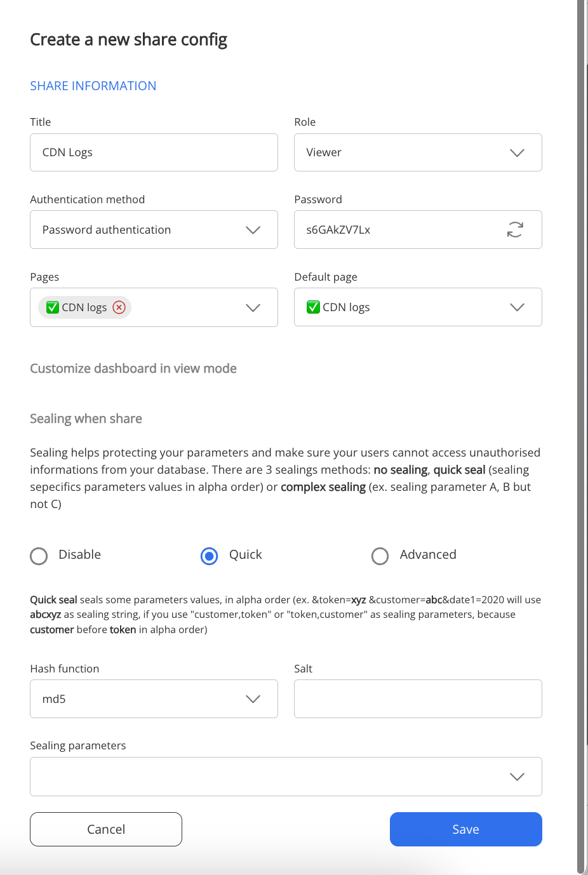The width and height of the screenshot is (588, 875).
Task: Click the green check icon beside CDN logs in Pages
Action: tap(52, 307)
